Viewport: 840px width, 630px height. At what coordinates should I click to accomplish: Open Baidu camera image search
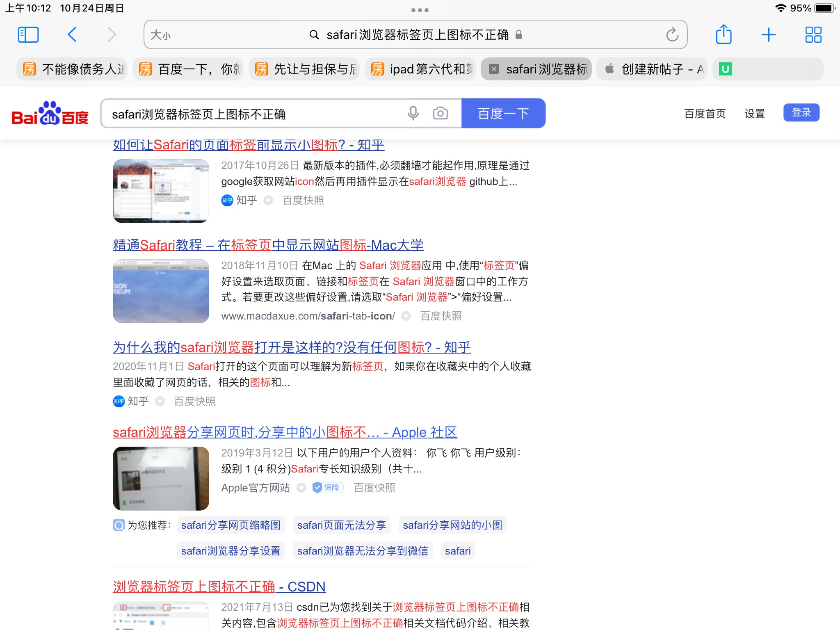(440, 114)
